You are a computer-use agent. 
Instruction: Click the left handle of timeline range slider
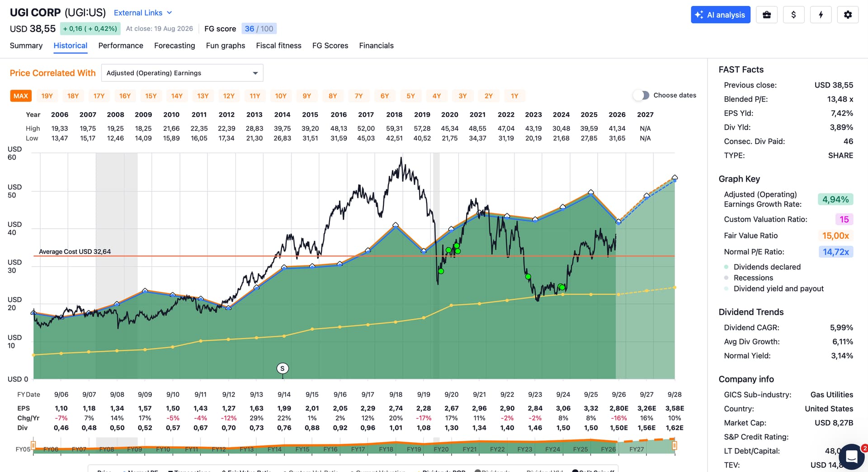click(x=33, y=445)
